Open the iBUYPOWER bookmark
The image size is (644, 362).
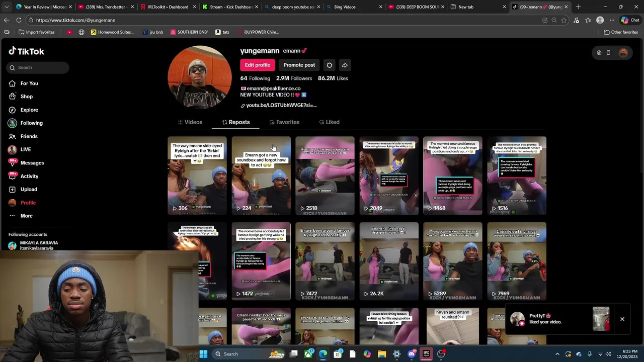[258, 32]
